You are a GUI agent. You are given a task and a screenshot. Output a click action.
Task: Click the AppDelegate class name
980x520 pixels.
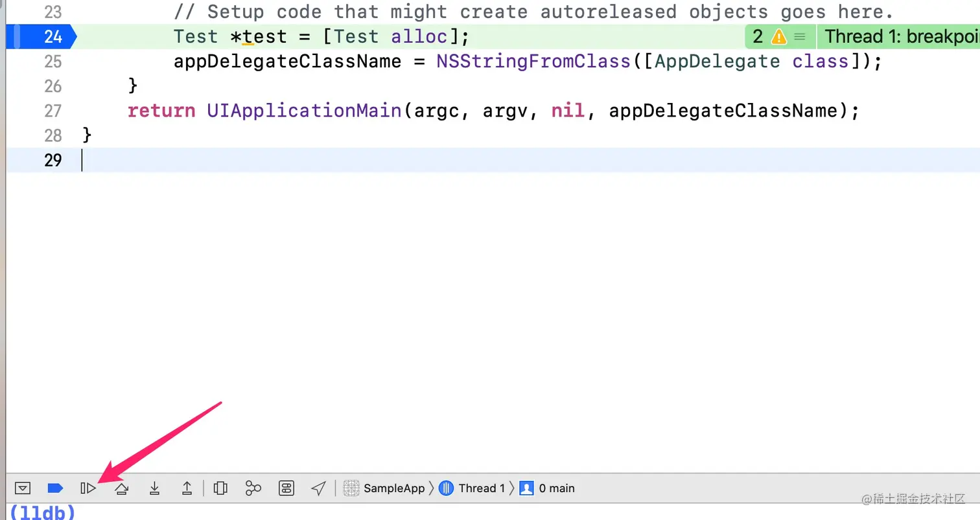click(717, 62)
